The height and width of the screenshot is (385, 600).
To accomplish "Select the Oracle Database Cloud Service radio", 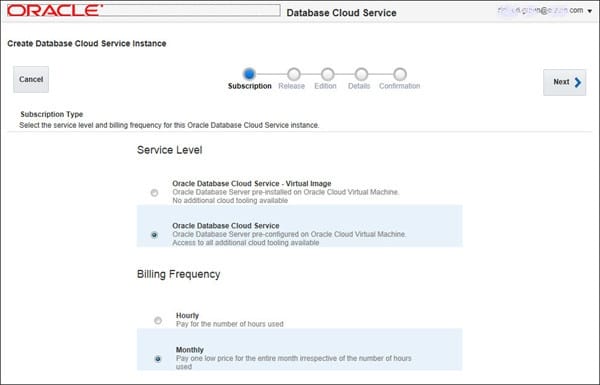I will pos(154,235).
